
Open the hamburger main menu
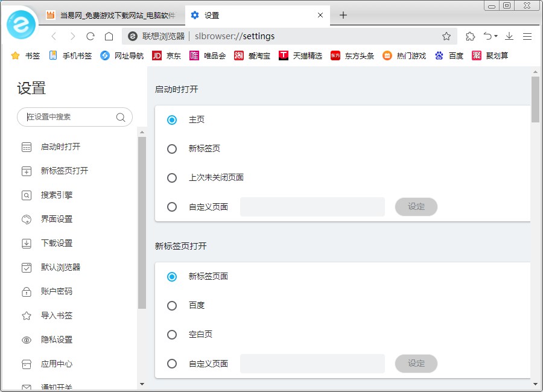click(527, 36)
